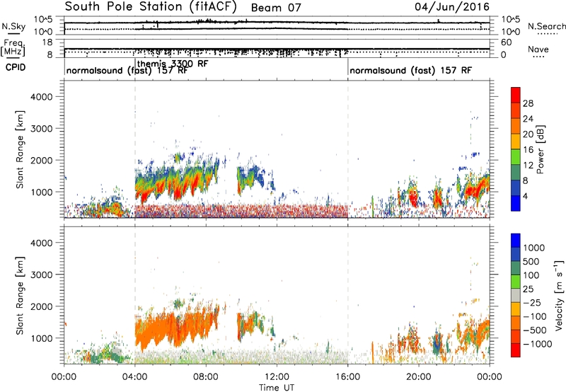The height and width of the screenshot is (392, 566).
Task: Click the '12:00' time axis tick
Action: pyautogui.click(x=277, y=377)
